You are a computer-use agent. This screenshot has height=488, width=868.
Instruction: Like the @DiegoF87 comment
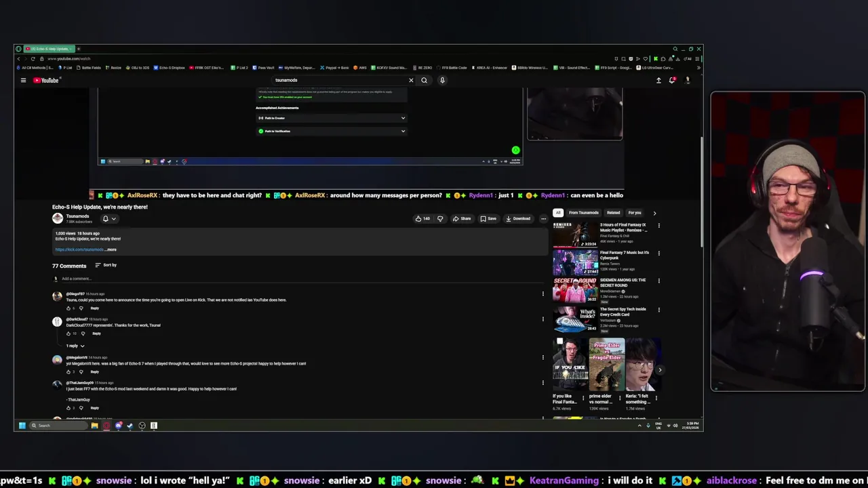pos(68,308)
